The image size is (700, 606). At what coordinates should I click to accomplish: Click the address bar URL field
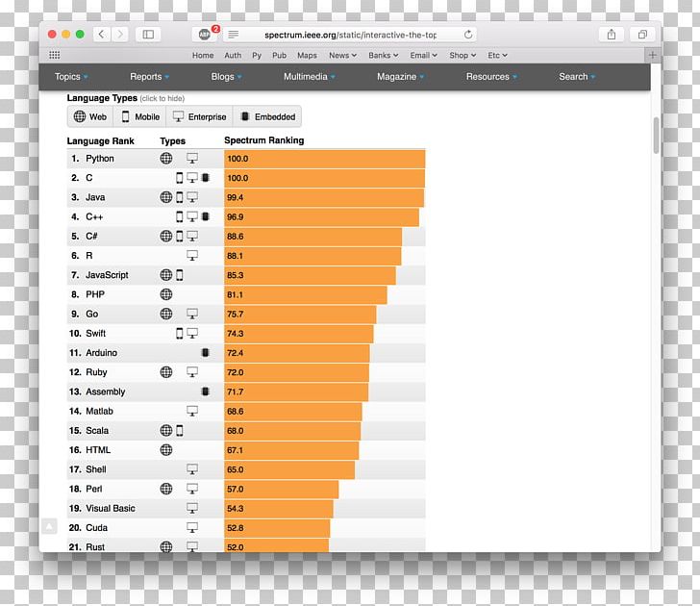point(350,35)
